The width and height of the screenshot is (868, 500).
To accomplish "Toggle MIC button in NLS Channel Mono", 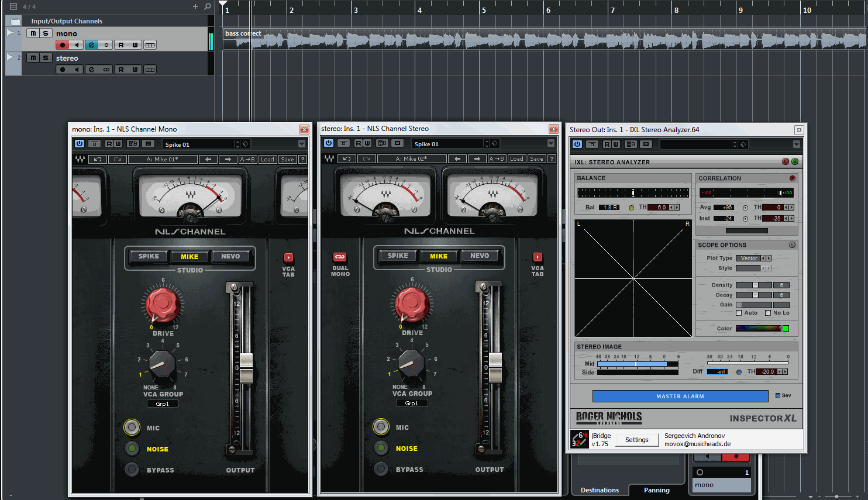I will (x=132, y=427).
